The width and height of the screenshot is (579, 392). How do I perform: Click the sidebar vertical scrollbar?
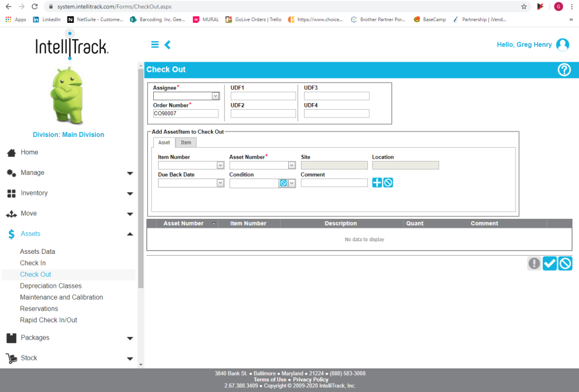141,179
